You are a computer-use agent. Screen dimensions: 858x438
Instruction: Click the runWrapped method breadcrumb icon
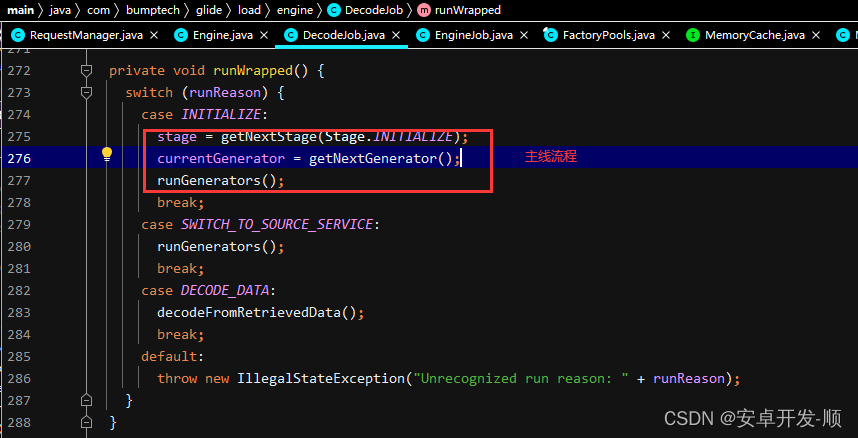425,10
